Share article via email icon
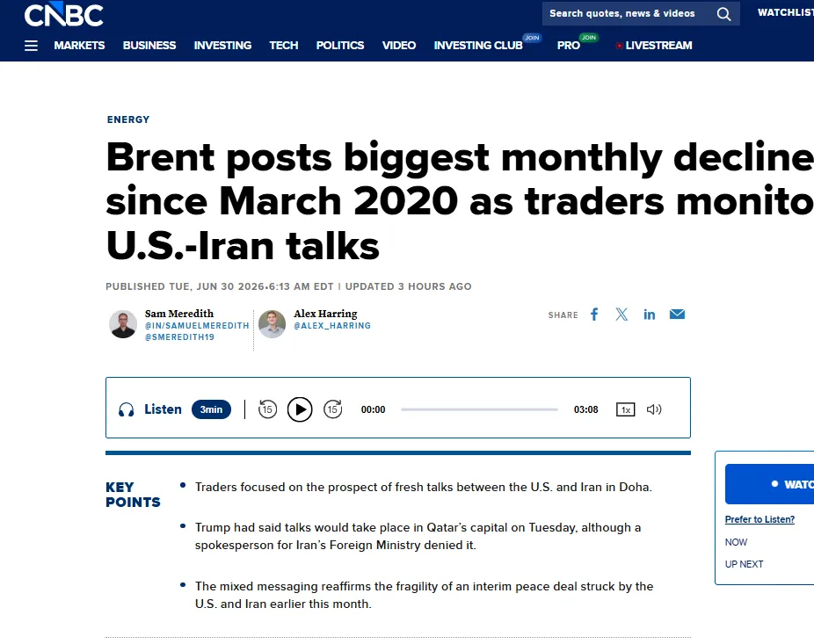814x644 pixels. coord(677,315)
